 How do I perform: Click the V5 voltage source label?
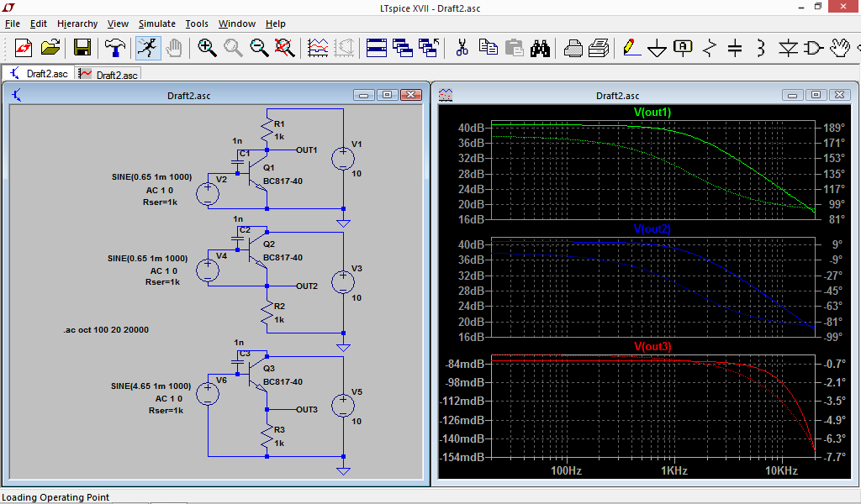point(357,391)
